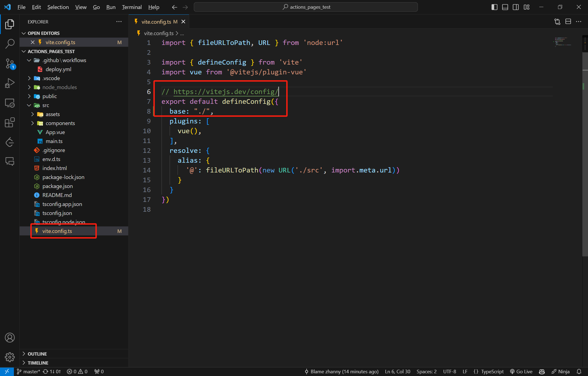Click the split editor icon
The height and width of the screenshot is (376, 588).
point(568,22)
